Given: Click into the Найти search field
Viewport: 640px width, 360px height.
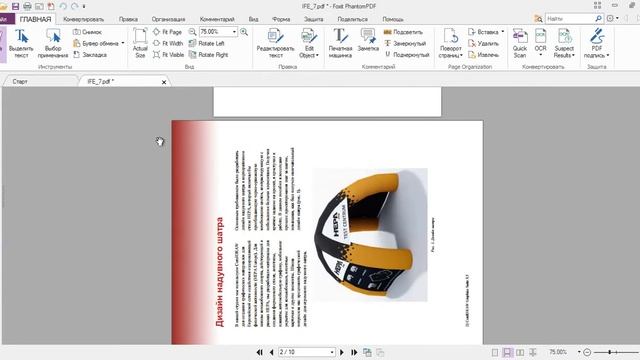Looking at the screenshot, I should 569,19.
